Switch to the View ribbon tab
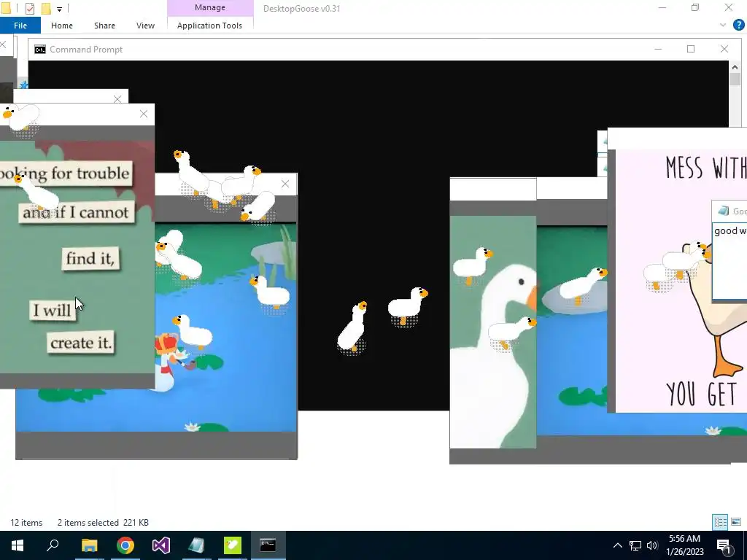747x560 pixels. [x=145, y=26]
